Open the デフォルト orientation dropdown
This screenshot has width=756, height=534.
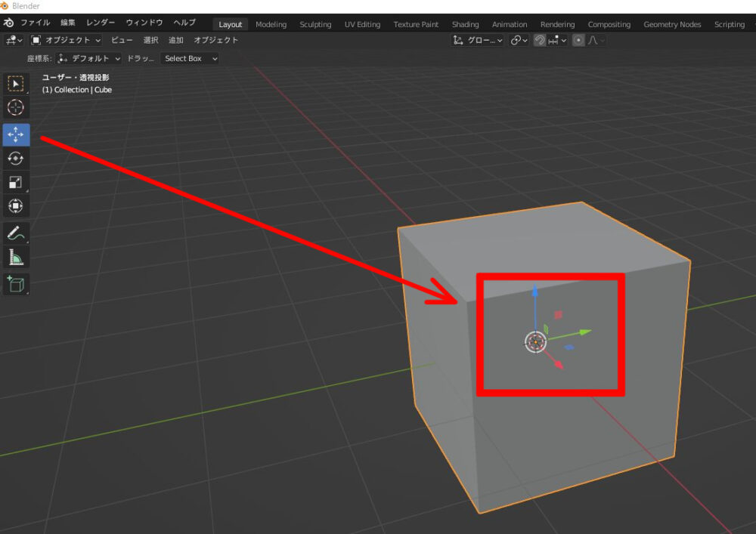pyautogui.click(x=88, y=59)
